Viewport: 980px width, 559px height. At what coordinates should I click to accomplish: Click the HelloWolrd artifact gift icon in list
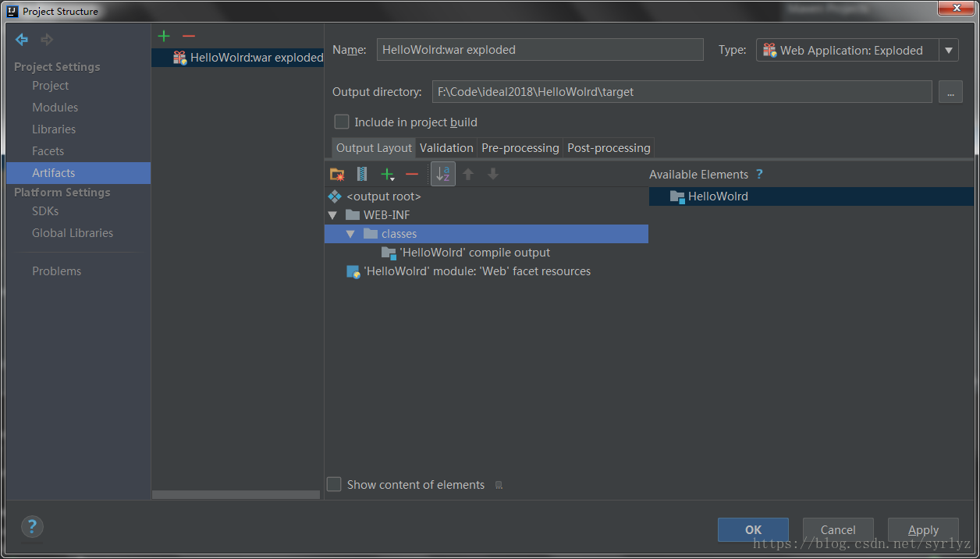179,58
